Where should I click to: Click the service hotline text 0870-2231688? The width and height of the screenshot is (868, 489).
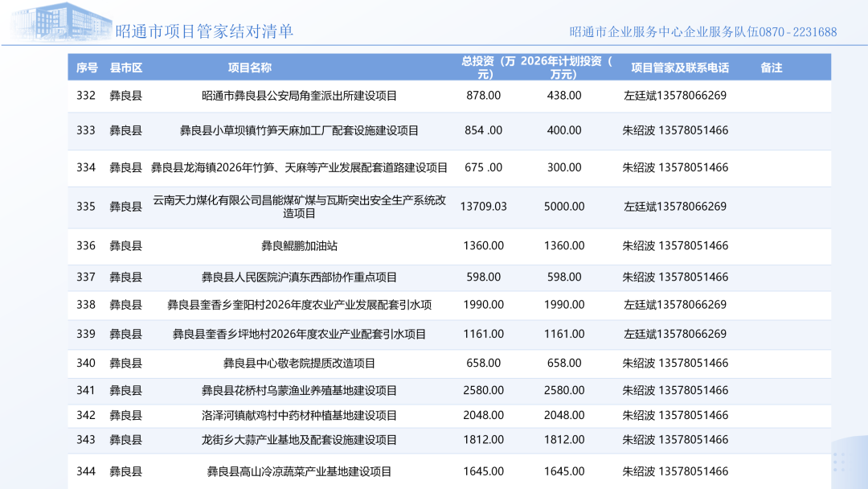tap(798, 32)
